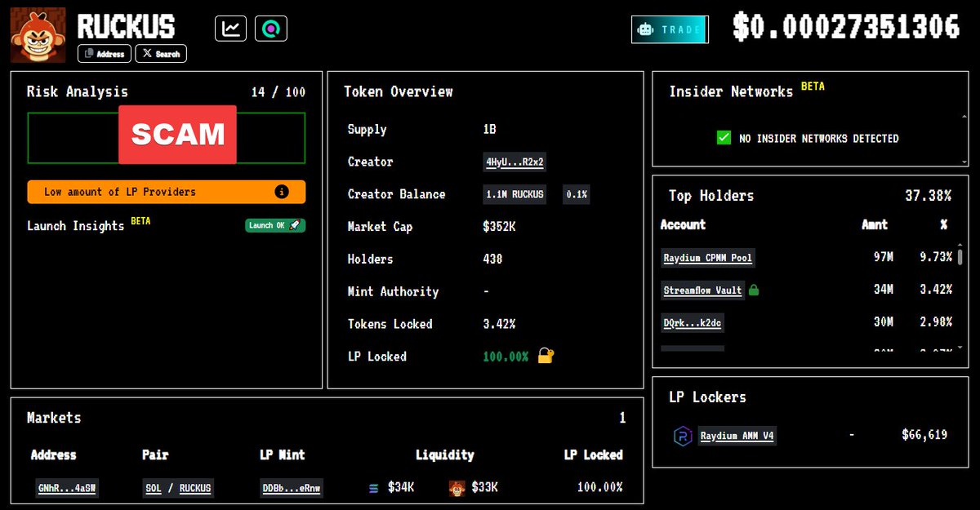Viewport: 980px width, 510px height.
Task: Click Markets LP Locked 100.00% cell
Action: click(599, 487)
